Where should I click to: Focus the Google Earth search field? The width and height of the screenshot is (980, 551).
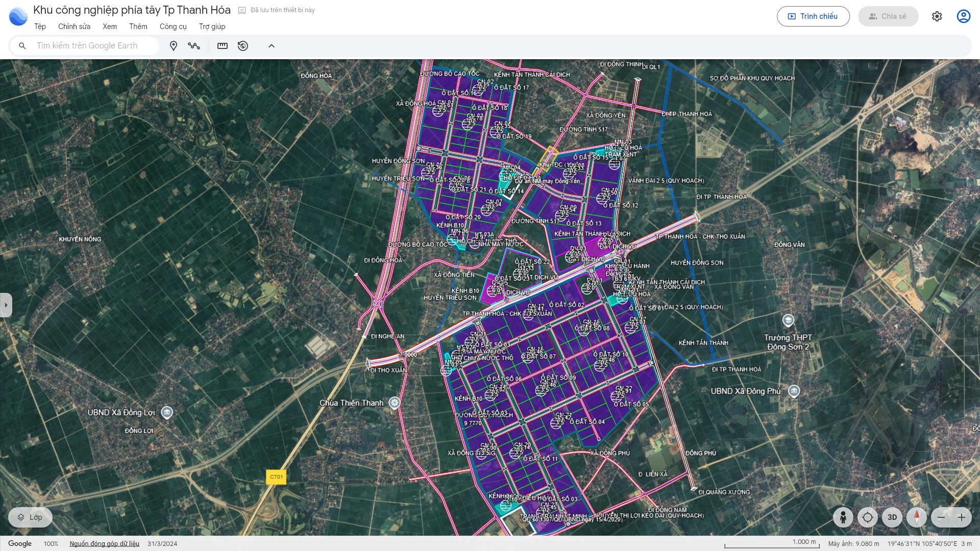tap(87, 46)
